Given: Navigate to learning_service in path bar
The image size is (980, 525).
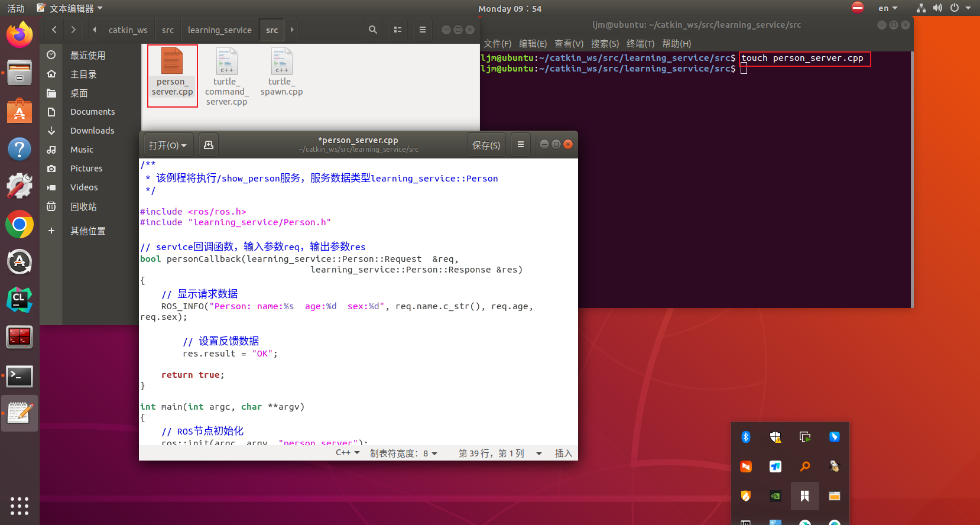Looking at the screenshot, I should (x=220, y=30).
